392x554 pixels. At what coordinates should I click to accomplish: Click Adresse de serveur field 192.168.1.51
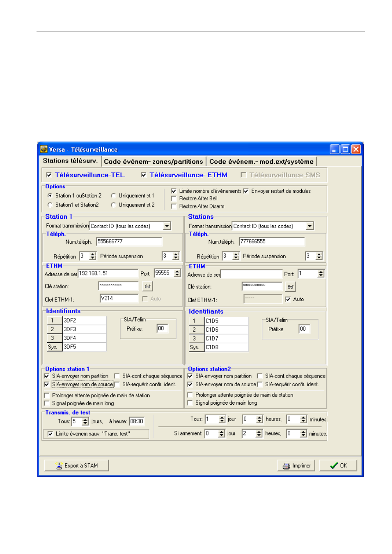pyautogui.click(x=108, y=273)
